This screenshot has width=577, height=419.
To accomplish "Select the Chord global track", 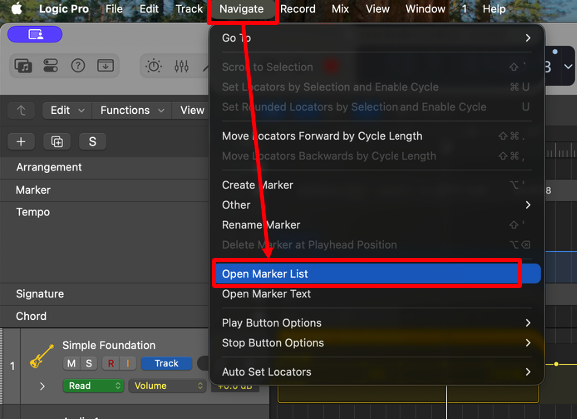I will [x=104, y=316].
